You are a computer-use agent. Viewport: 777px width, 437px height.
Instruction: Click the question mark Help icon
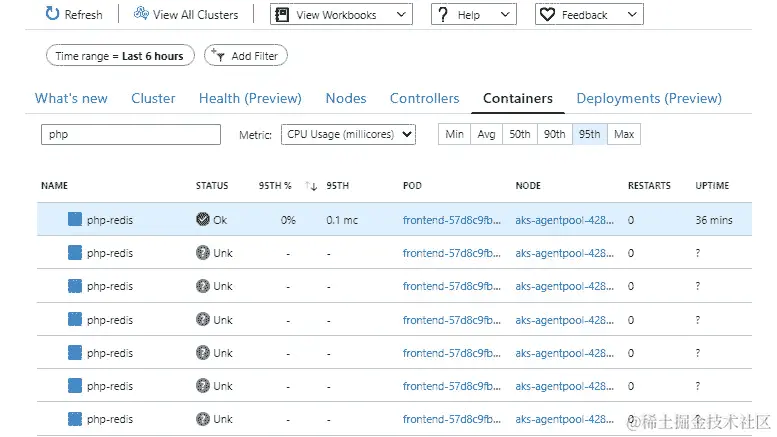[x=443, y=14]
